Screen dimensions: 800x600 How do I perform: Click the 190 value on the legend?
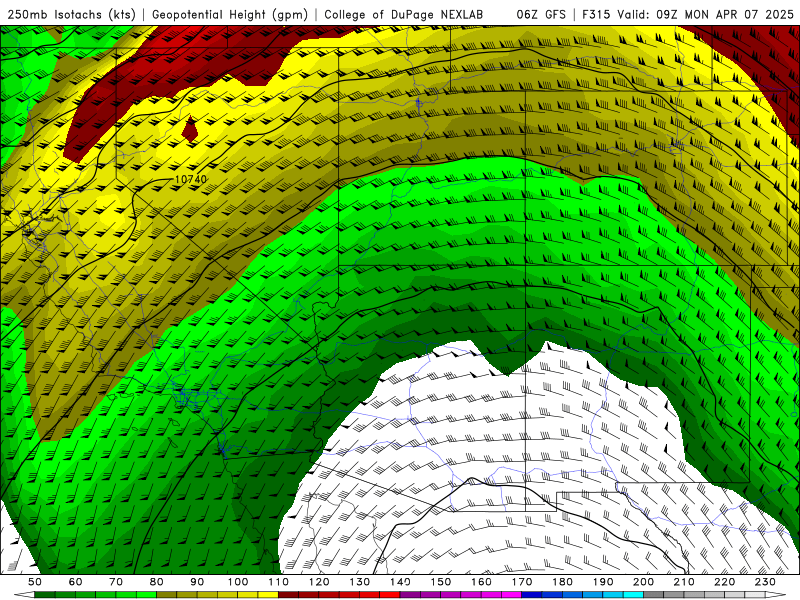[603, 582]
